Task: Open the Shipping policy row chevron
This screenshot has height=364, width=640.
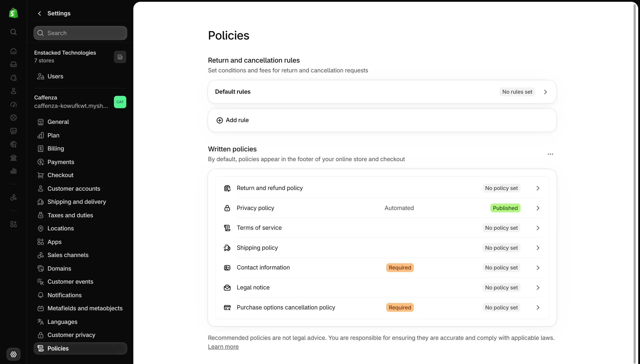Action: point(538,248)
